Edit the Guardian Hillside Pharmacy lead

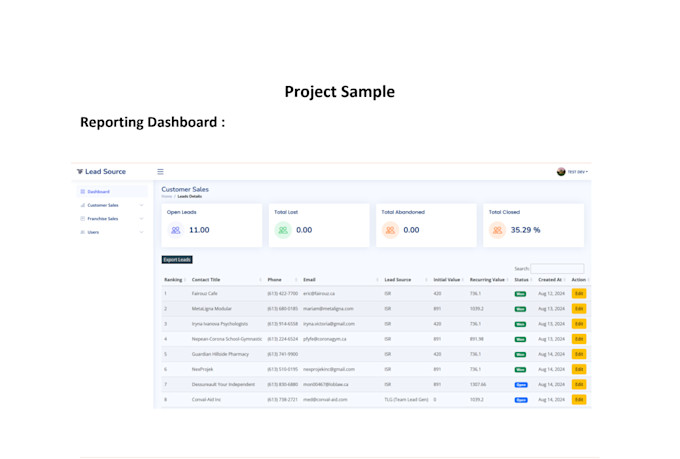coord(579,354)
